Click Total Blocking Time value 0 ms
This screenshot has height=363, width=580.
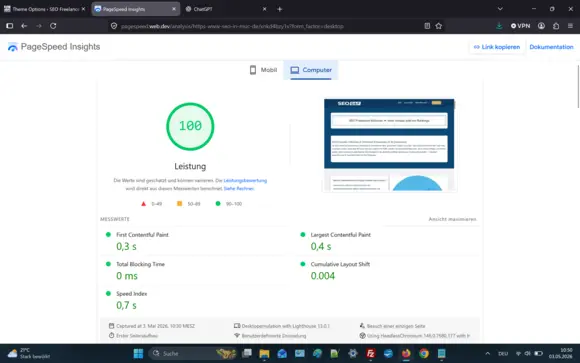coord(127,276)
